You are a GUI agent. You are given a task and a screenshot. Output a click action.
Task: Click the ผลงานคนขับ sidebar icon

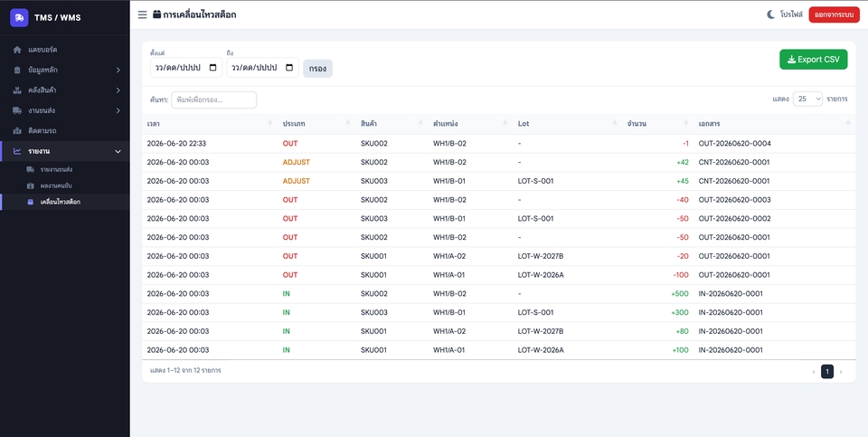click(31, 185)
